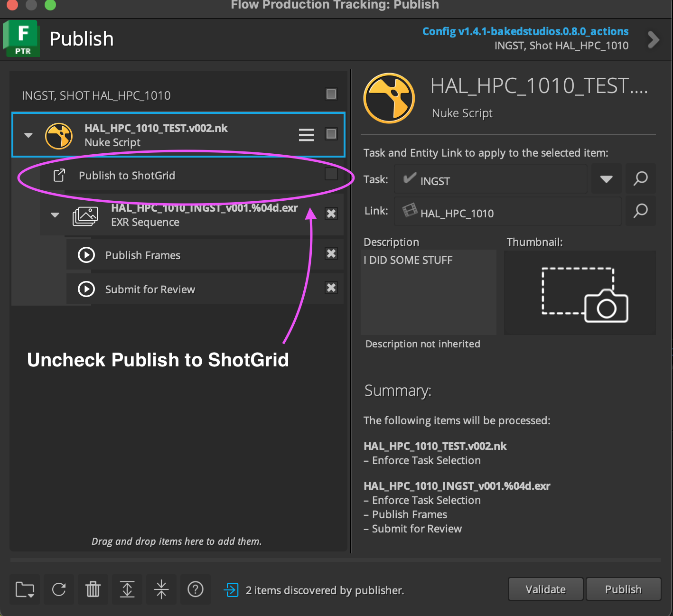Open help with the question mark icon
The height and width of the screenshot is (616, 673).
click(195, 589)
